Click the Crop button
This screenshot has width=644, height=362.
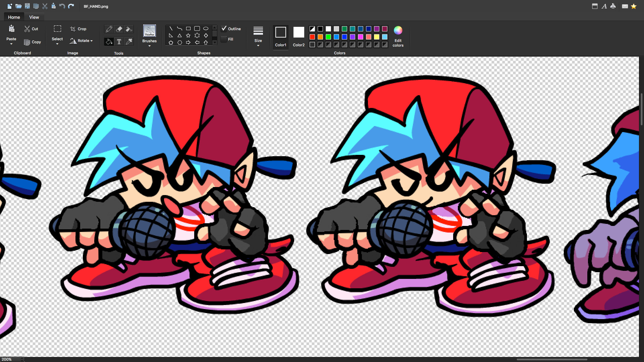coord(78,29)
